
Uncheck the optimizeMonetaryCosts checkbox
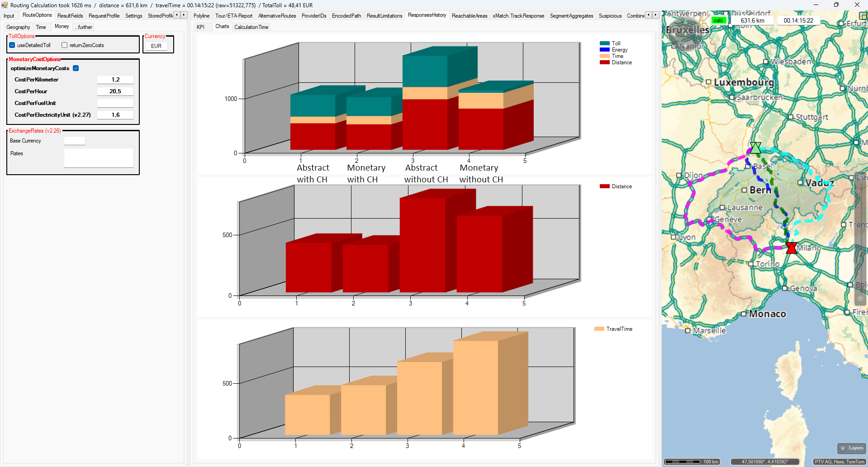pos(76,68)
